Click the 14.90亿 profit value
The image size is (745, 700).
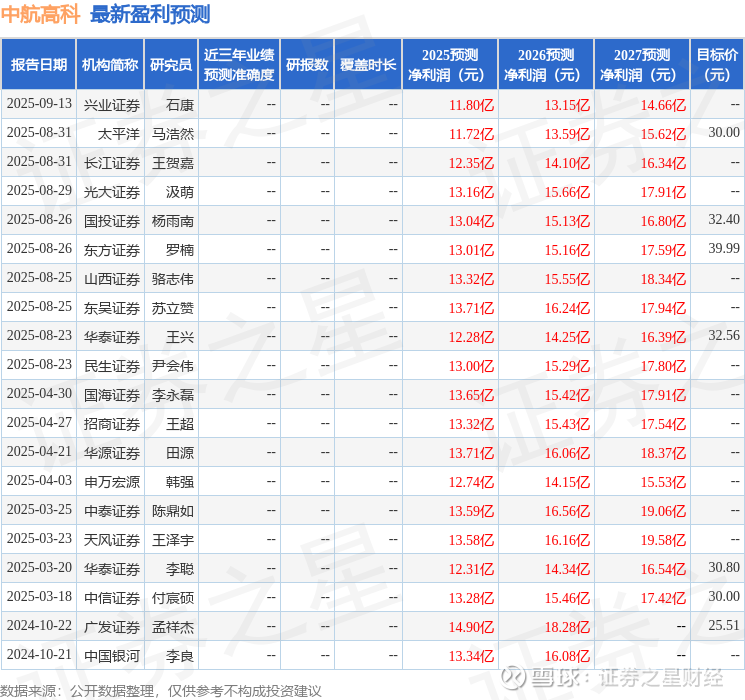[471, 627]
